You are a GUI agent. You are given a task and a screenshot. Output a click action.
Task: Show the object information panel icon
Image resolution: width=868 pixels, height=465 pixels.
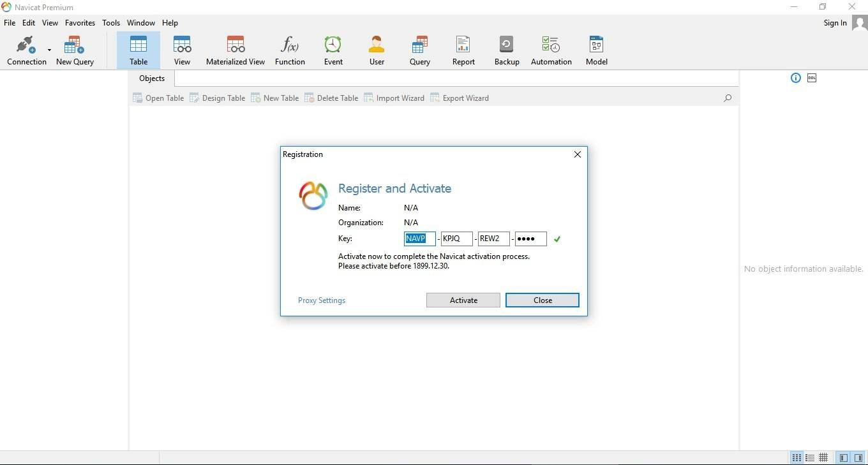click(796, 78)
